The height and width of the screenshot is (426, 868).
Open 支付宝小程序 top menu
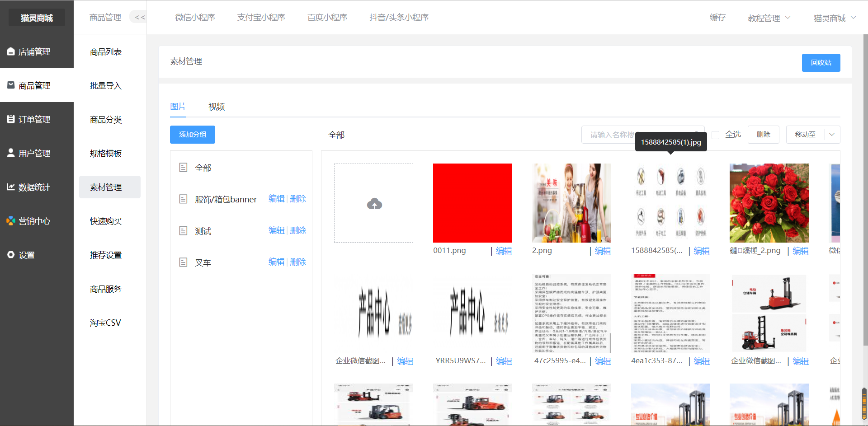pyautogui.click(x=261, y=17)
